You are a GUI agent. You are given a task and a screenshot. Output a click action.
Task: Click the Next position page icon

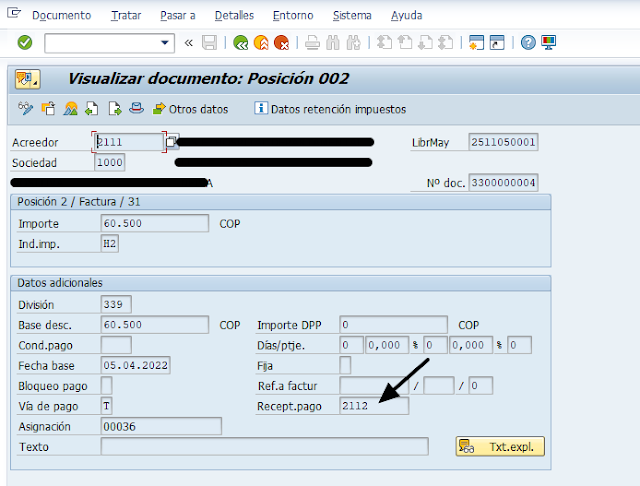[x=114, y=109]
